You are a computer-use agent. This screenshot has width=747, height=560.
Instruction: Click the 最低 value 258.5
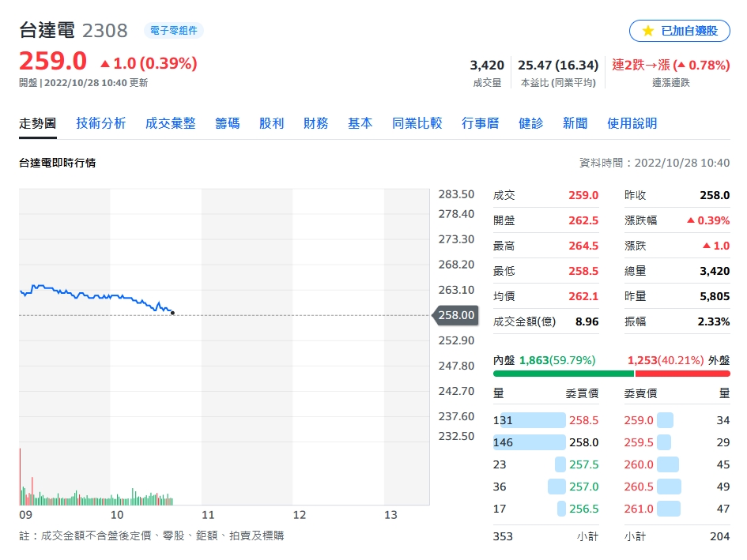click(x=583, y=271)
